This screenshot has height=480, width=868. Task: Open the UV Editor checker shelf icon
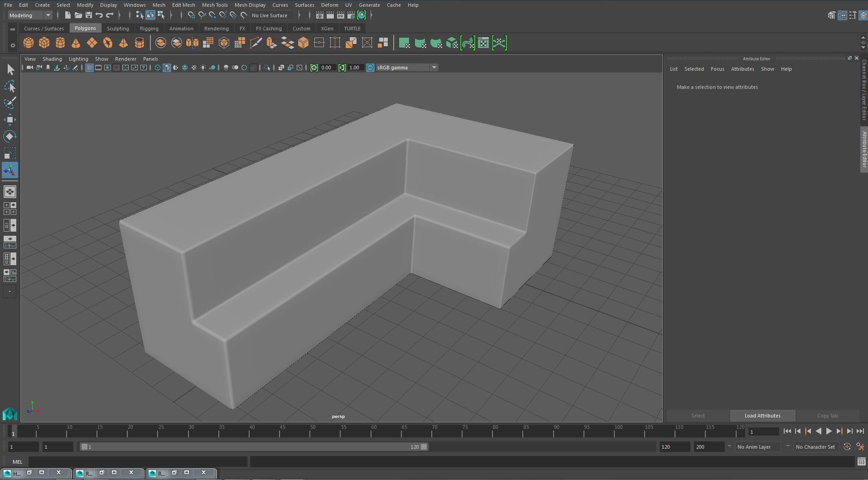483,43
